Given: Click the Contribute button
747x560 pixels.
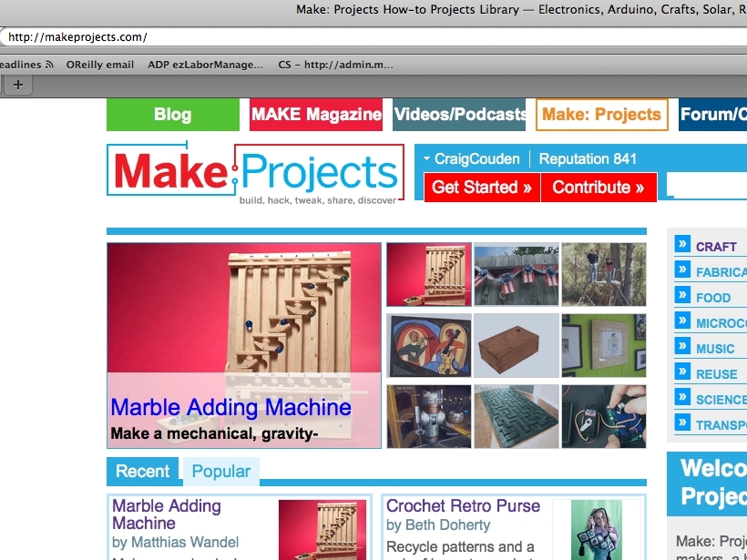Looking at the screenshot, I should [599, 188].
